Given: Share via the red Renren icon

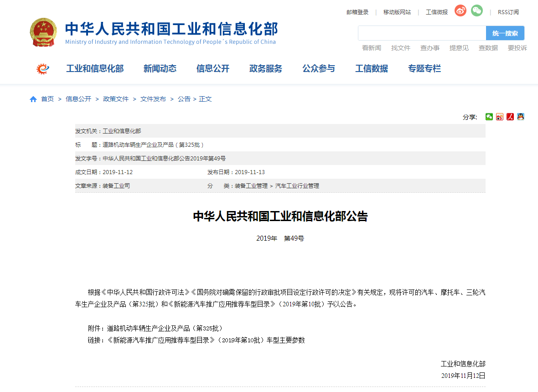Looking at the screenshot, I should click(510, 117).
